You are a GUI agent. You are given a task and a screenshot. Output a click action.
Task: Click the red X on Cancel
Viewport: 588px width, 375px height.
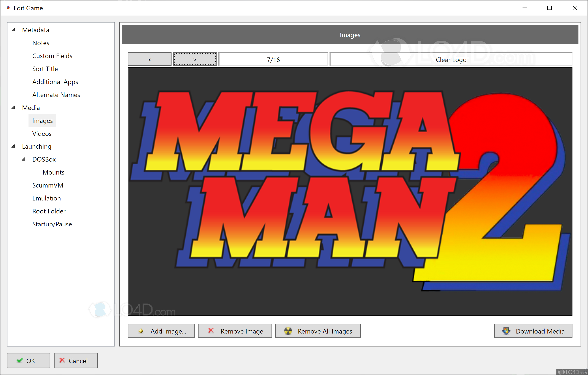click(62, 360)
